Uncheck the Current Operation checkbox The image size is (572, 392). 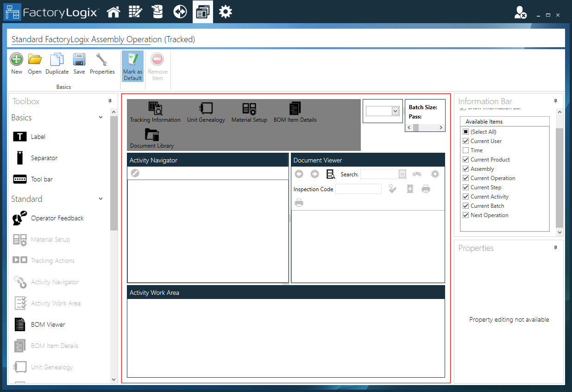point(466,178)
